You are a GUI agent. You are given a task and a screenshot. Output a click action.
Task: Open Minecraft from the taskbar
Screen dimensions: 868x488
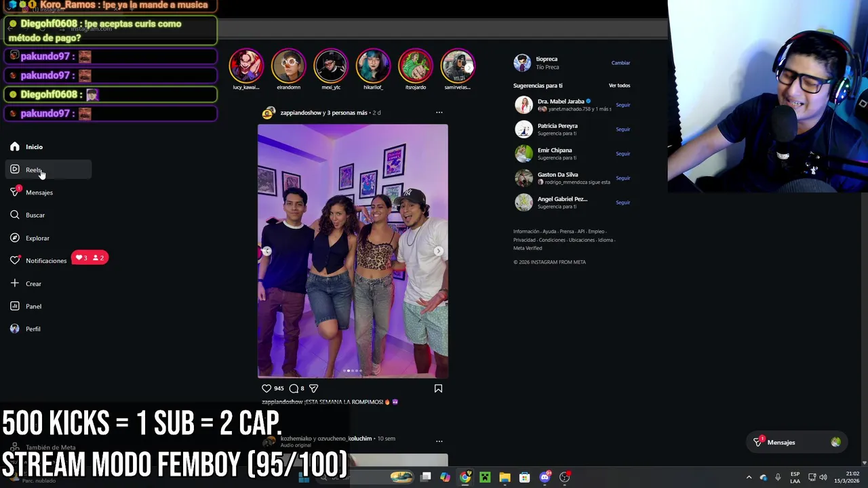click(x=485, y=477)
